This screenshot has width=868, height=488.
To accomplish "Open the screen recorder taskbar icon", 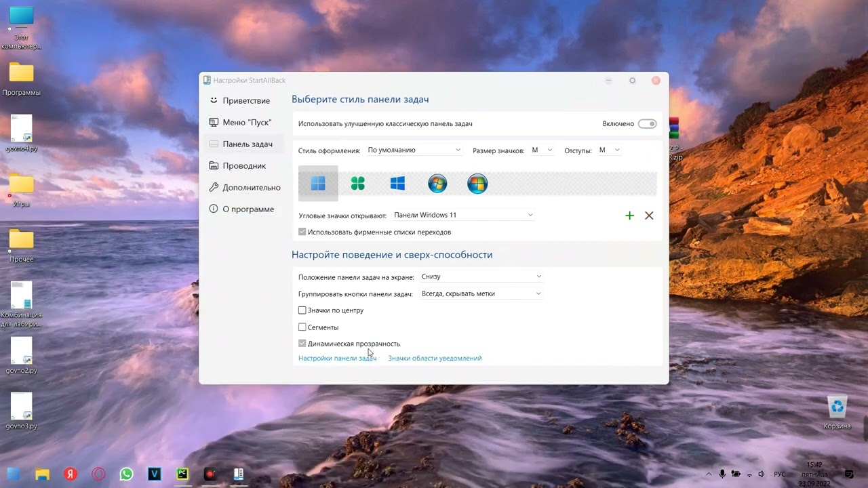I will point(210,474).
